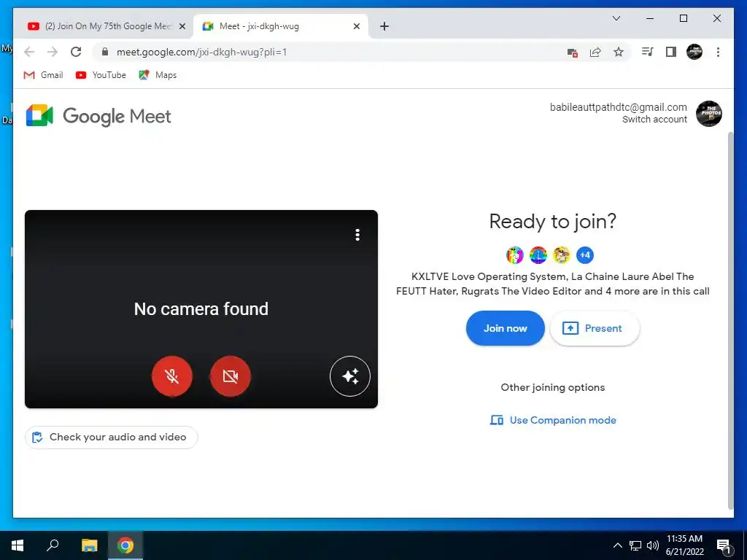Image resolution: width=747 pixels, height=560 pixels.
Task: Open a new browser tab
Action: (x=384, y=27)
